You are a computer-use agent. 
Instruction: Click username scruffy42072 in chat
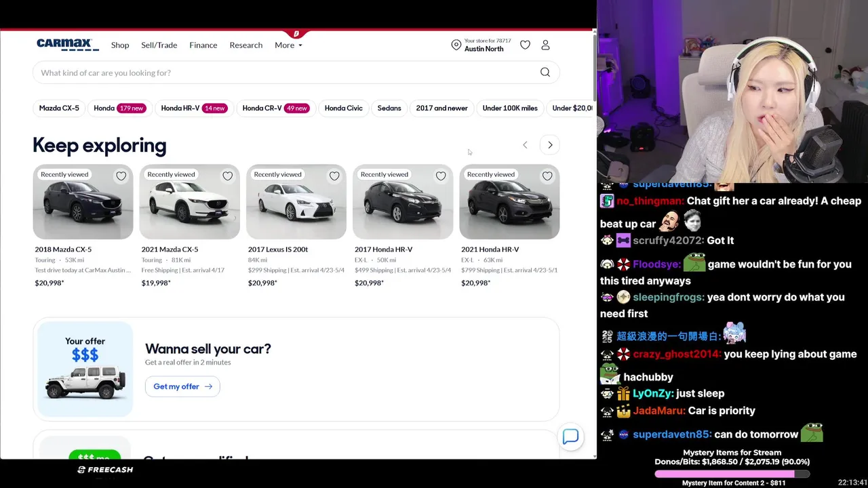coord(667,240)
